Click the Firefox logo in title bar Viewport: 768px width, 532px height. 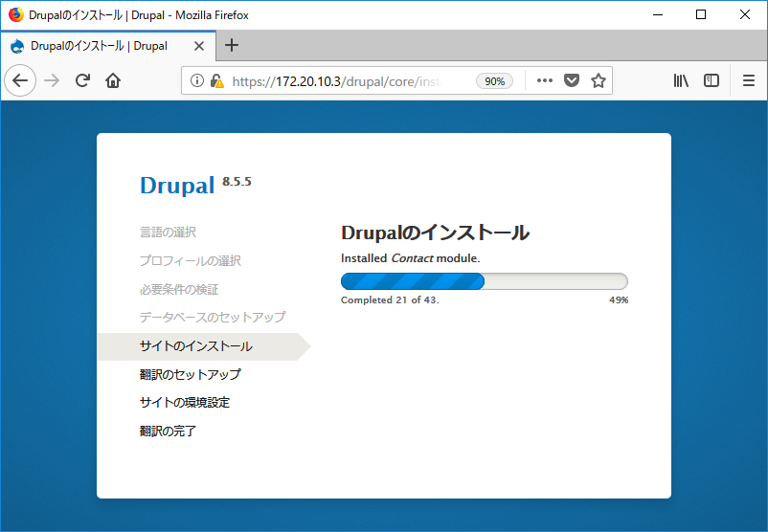tap(16, 14)
